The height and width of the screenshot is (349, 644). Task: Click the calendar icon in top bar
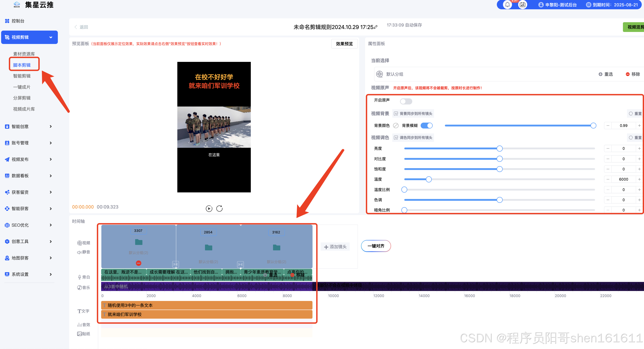pos(522,5)
